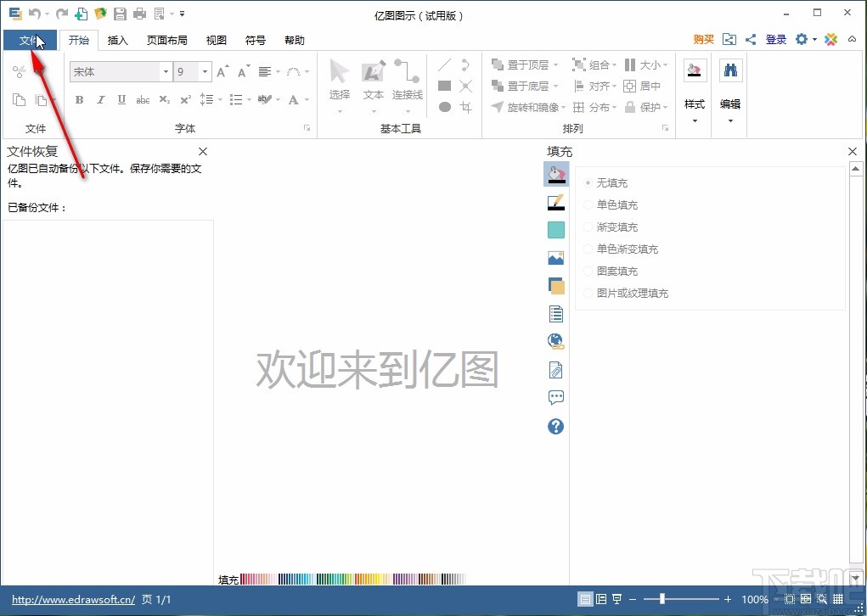Create a new document with the plus-page icon
This screenshot has height=616, width=867.
[82, 14]
